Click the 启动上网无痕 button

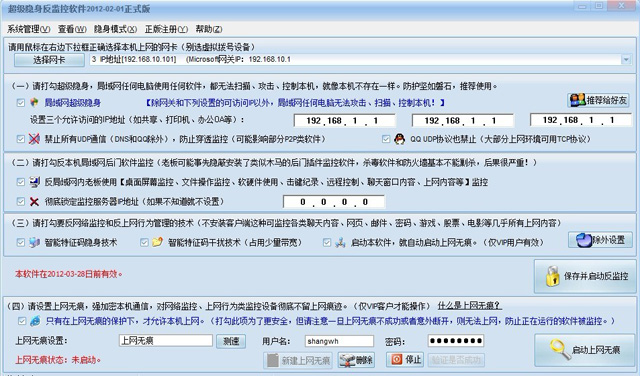(x=585, y=350)
